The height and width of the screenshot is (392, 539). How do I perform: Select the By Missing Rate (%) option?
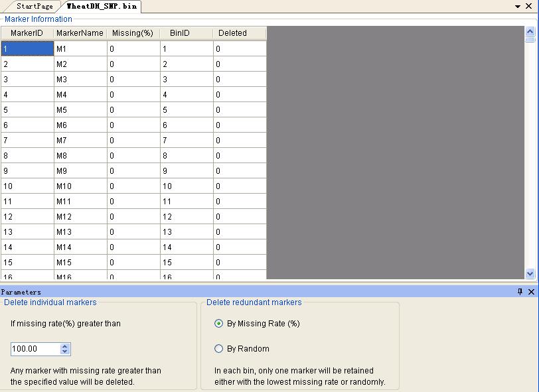[219, 324]
